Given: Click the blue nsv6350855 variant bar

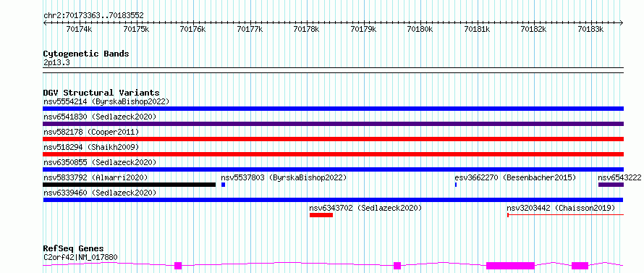Looking at the screenshot, I should [333, 169].
